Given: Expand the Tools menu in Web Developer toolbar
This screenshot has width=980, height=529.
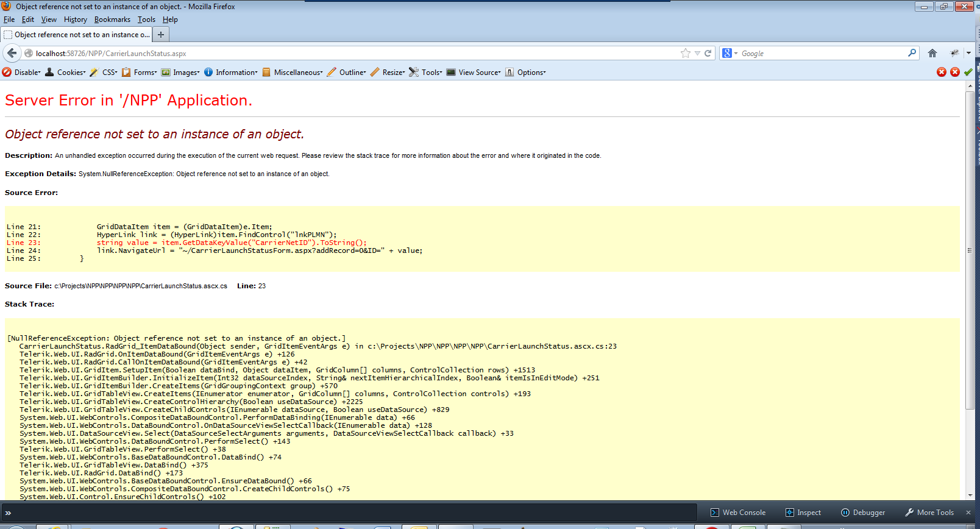Looking at the screenshot, I should click(x=425, y=72).
